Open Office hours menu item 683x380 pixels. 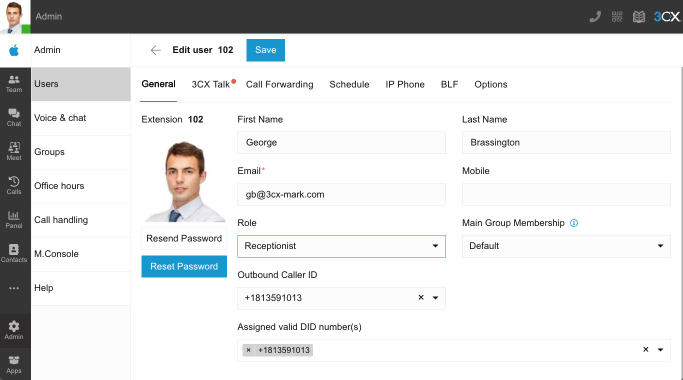[81, 186]
